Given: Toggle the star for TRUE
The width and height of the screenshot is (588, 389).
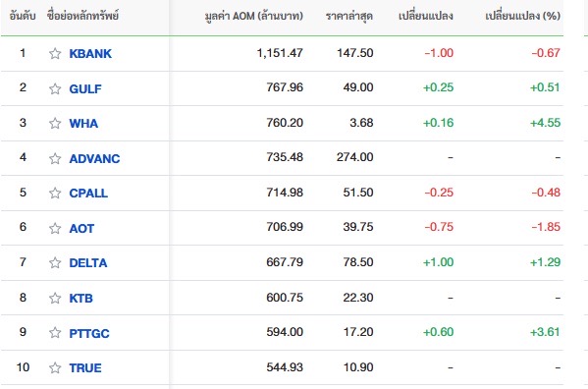Looking at the screenshot, I should coord(55,368).
